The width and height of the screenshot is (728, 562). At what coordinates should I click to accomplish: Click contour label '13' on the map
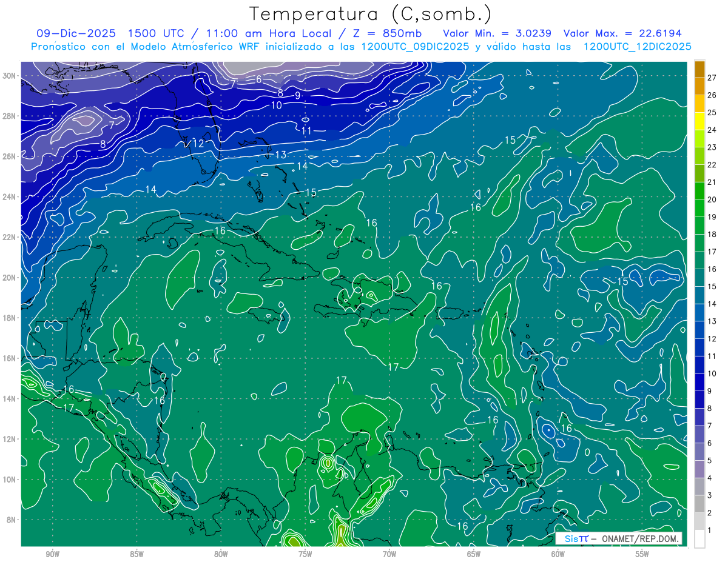pos(281,155)
